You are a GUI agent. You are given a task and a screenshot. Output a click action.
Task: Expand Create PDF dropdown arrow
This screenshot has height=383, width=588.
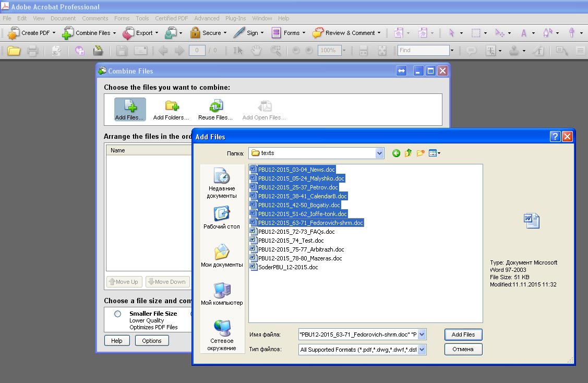click(x=54, y=33)
